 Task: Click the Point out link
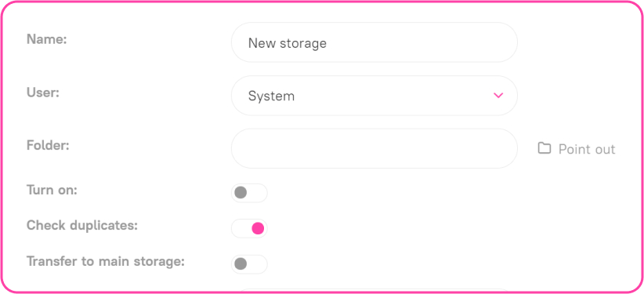click(587, 149)
